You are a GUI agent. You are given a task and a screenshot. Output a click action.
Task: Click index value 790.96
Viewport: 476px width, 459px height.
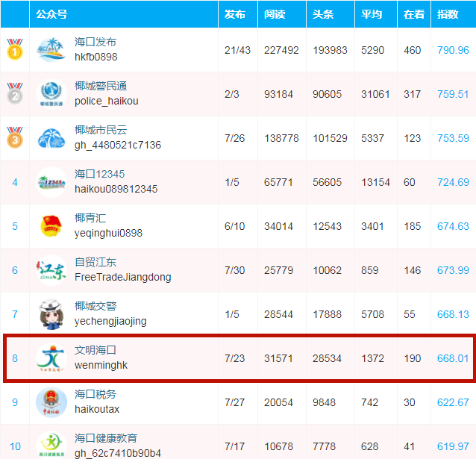pyautogui.click(x=453, y=50)
